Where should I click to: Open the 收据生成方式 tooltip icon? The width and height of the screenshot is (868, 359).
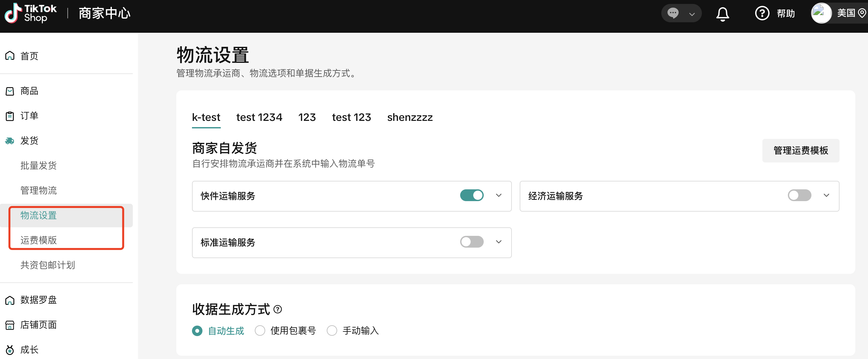pyautogui.click(x=277, y=309)
